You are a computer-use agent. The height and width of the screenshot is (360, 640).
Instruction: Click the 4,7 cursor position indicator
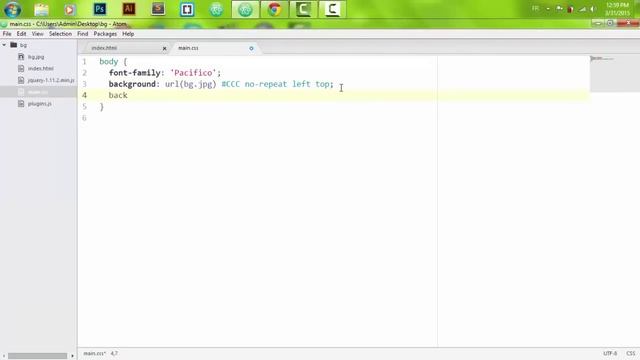[114, 353]
